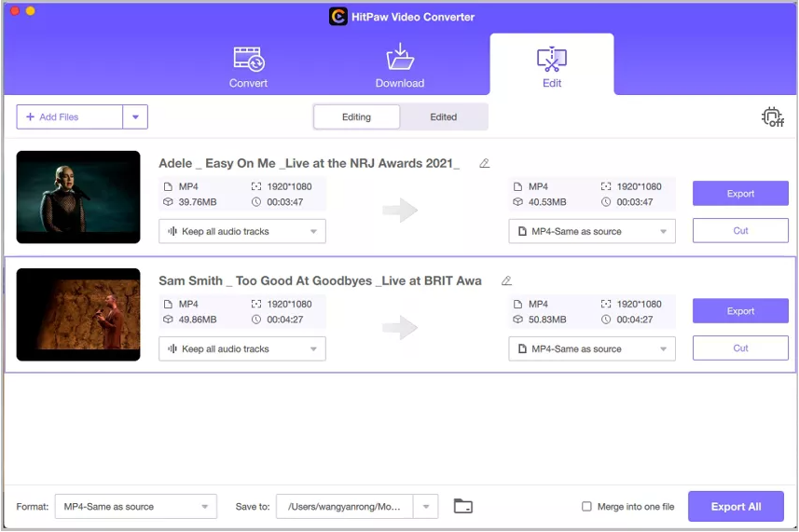Open the output folder icon
799x532 pixels.
(x=463, y=506)
